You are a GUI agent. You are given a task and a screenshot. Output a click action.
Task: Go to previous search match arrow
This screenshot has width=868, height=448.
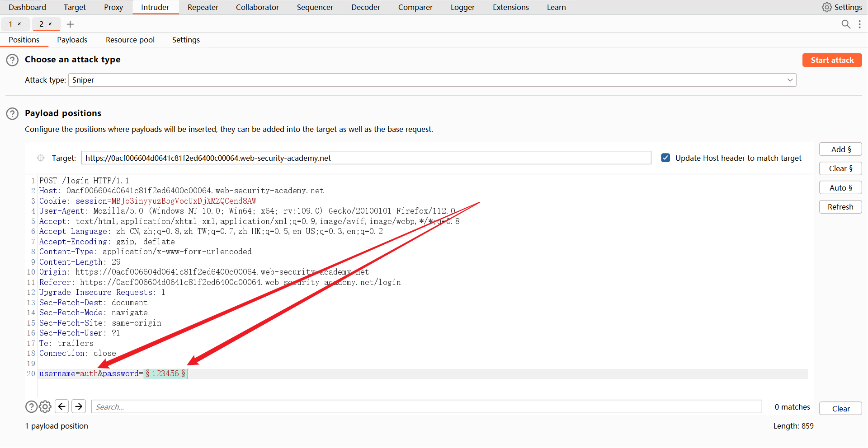[x=62, y=406]
